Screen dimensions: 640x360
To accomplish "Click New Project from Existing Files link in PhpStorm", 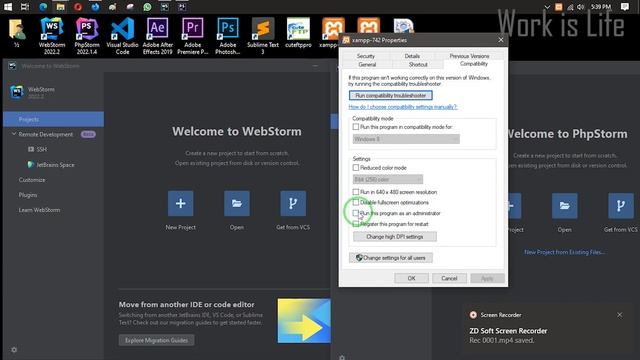I will tap(564, 252).
